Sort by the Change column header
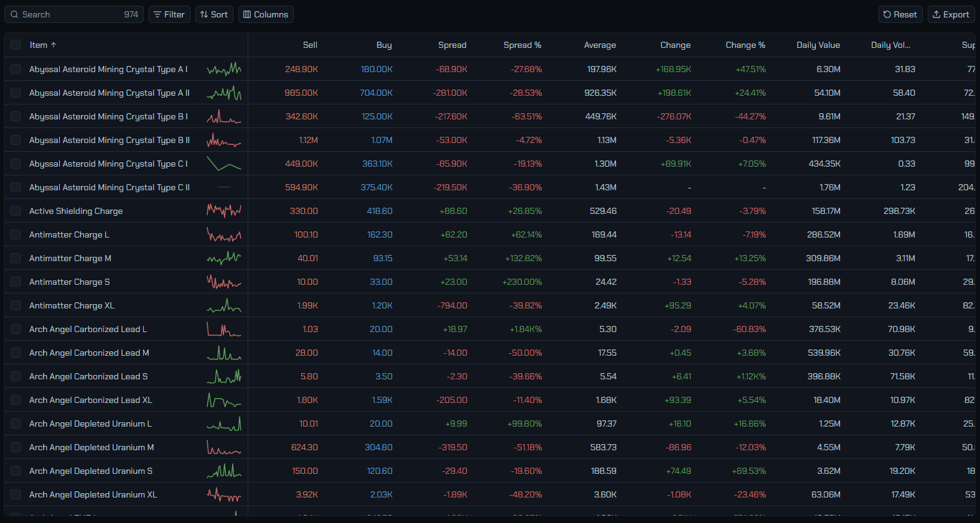Screen dimensions: 980x523 pyautogui.click(x=675, y=45)
